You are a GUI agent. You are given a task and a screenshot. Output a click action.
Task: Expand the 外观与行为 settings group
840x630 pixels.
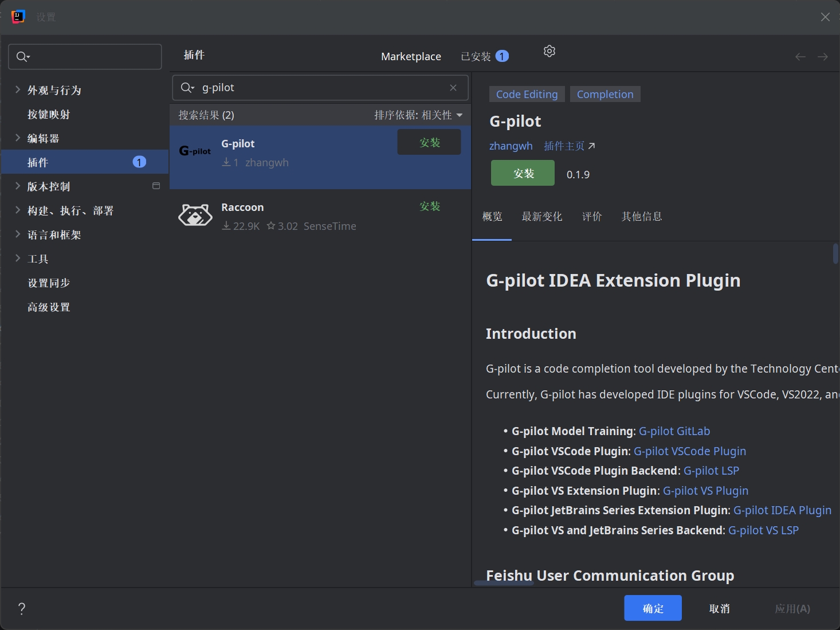pyautogui.click(x=18, y=89)
